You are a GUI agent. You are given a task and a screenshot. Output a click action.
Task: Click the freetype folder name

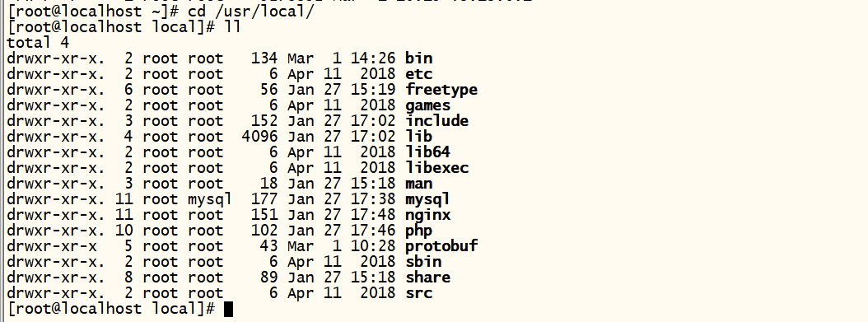point(441,91)
